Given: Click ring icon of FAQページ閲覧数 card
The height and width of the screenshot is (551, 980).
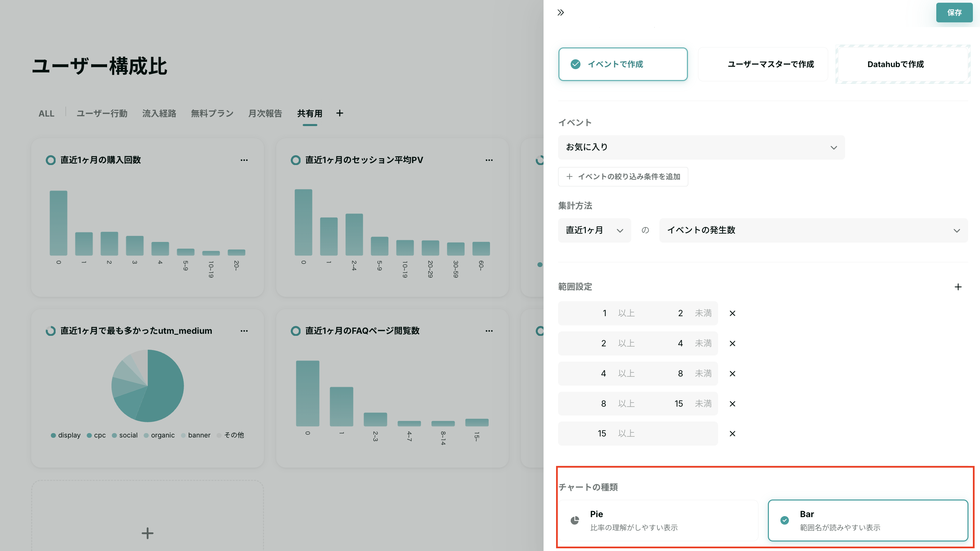Looking at the screenshot, I should (295, 331).
